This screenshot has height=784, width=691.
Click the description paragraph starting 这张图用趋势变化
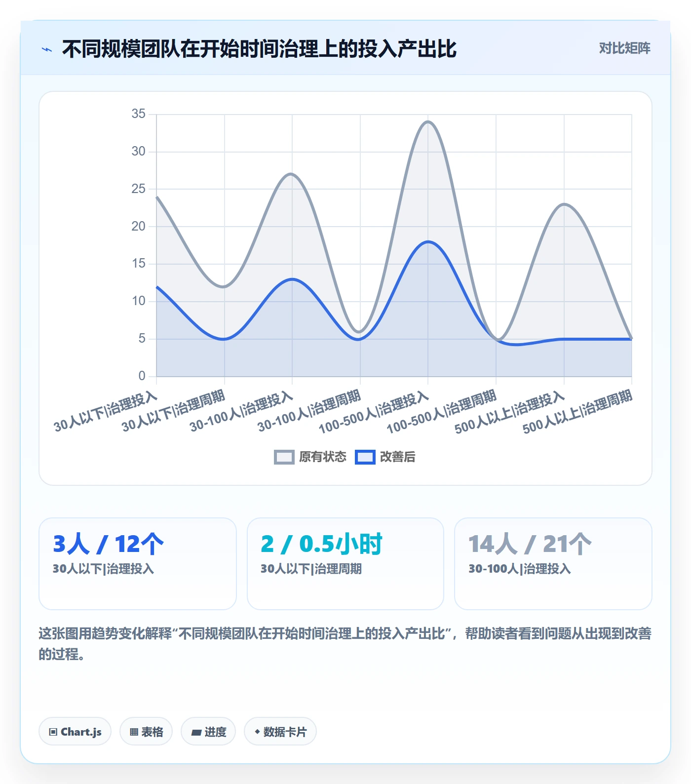point(345,644)
